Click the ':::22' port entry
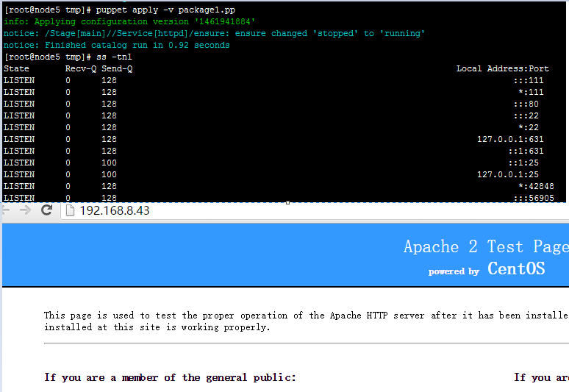Image resolution: width=569 pixels, height=392 pixels. (x=526, y=115)
